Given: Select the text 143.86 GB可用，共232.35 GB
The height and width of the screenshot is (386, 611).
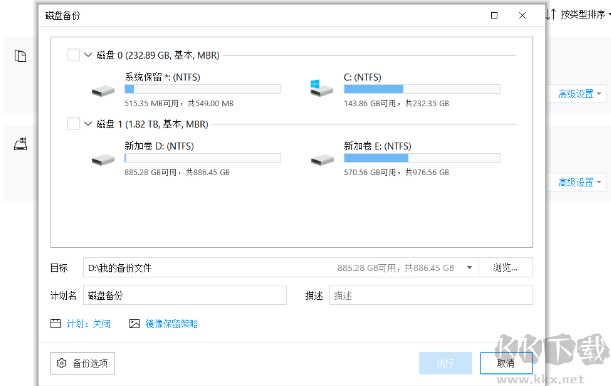Looking at the screenshot, I should tap(396, 103).
